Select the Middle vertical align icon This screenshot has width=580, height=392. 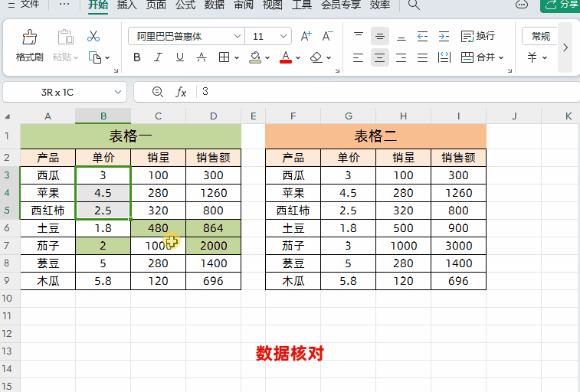pos(380,36)
